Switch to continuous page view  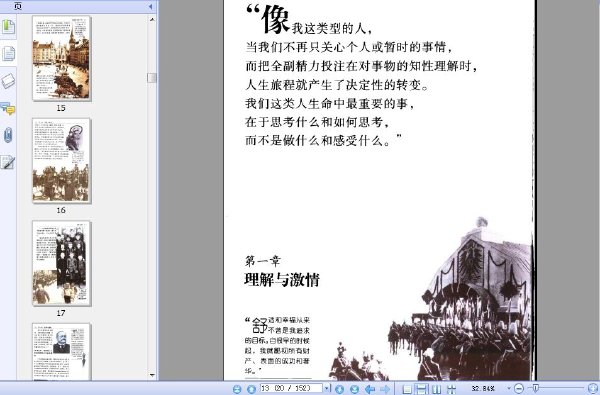421,389
